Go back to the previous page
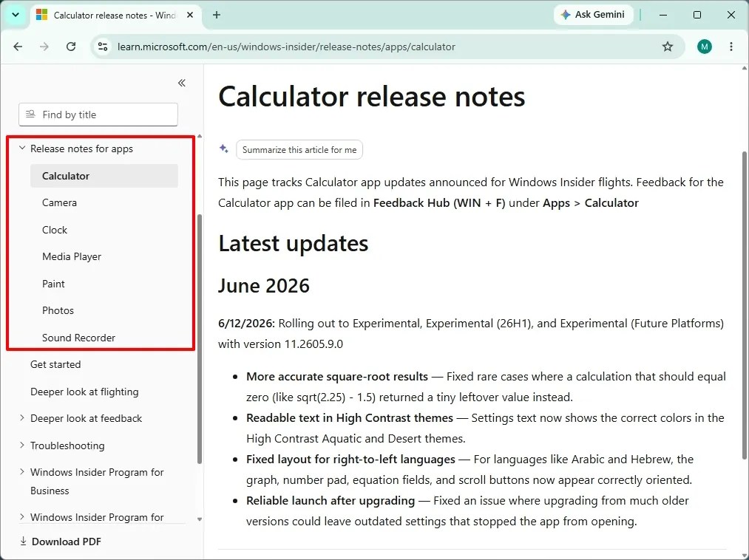This screenshot has width=749, height=560. [x=18, y=47]
